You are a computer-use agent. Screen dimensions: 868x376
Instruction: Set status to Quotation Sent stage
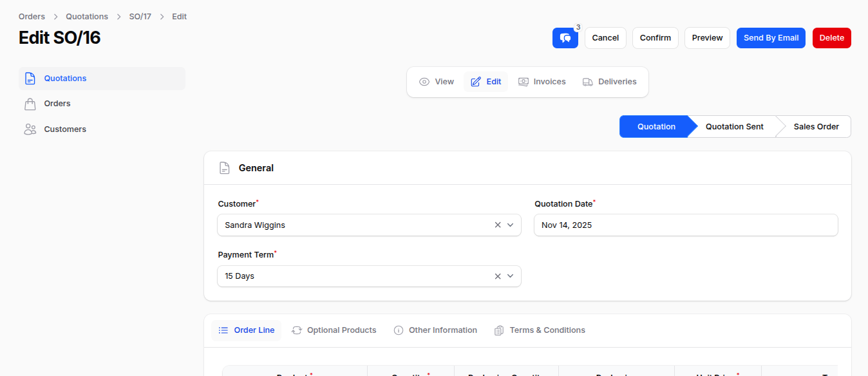[x=734, y=127]
